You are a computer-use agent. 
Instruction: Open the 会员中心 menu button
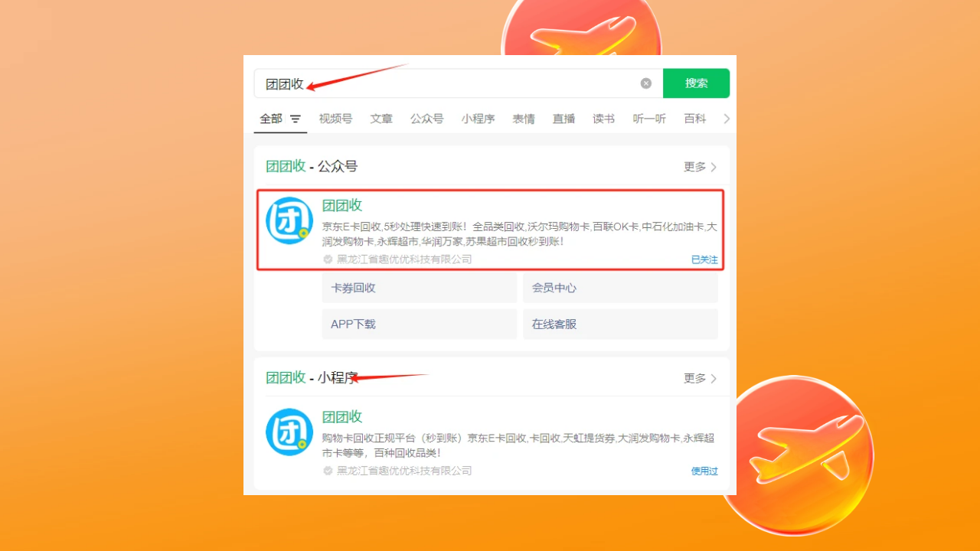pos(620,288)
